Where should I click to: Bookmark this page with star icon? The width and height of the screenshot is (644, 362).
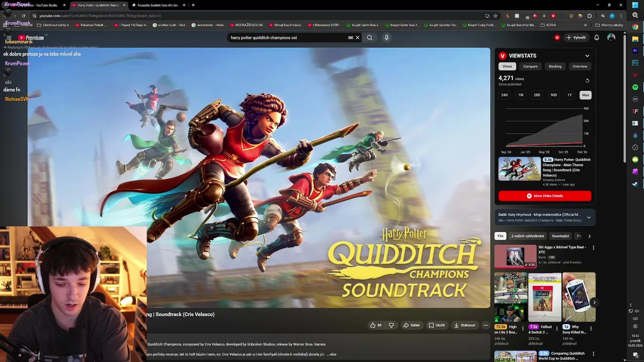[x=495, y=16]
